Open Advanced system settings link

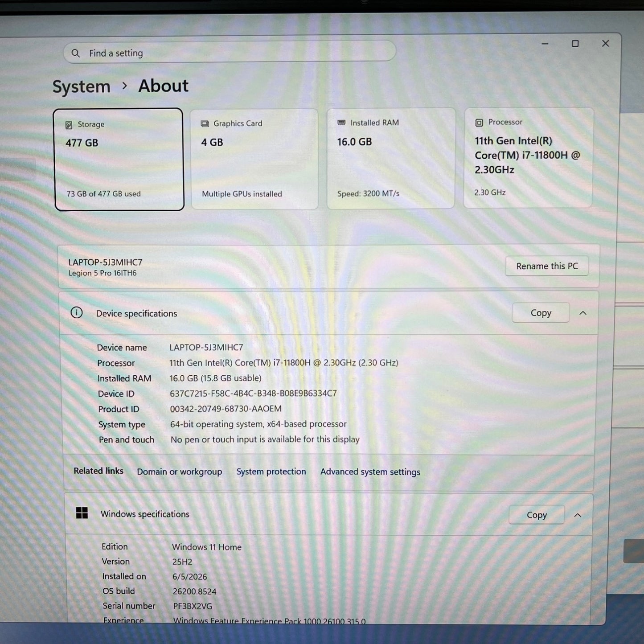pos(370,472)
